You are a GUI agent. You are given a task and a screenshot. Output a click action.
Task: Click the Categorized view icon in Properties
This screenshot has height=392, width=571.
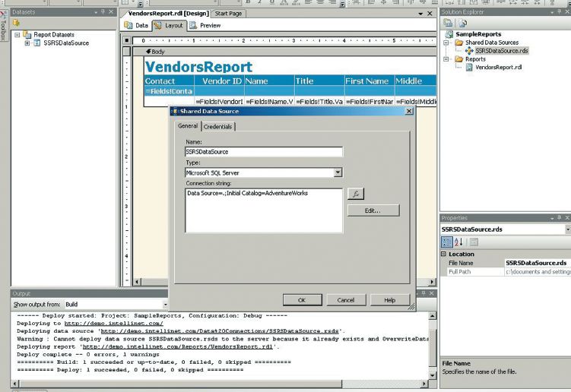click(447, 242)
